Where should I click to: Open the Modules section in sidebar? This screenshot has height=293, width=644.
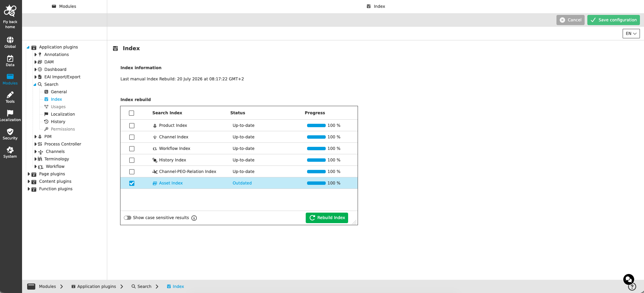[10, 79]
